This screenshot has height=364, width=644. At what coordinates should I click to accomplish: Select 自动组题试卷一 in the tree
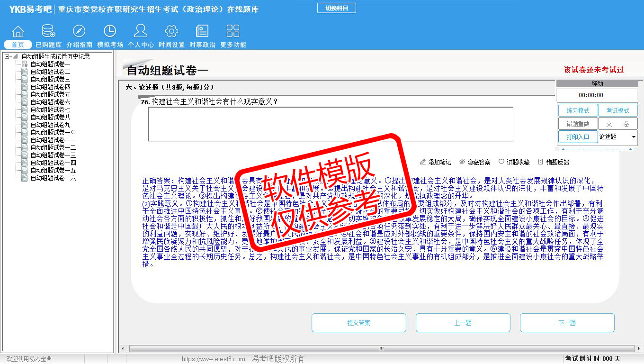(50, 64)
